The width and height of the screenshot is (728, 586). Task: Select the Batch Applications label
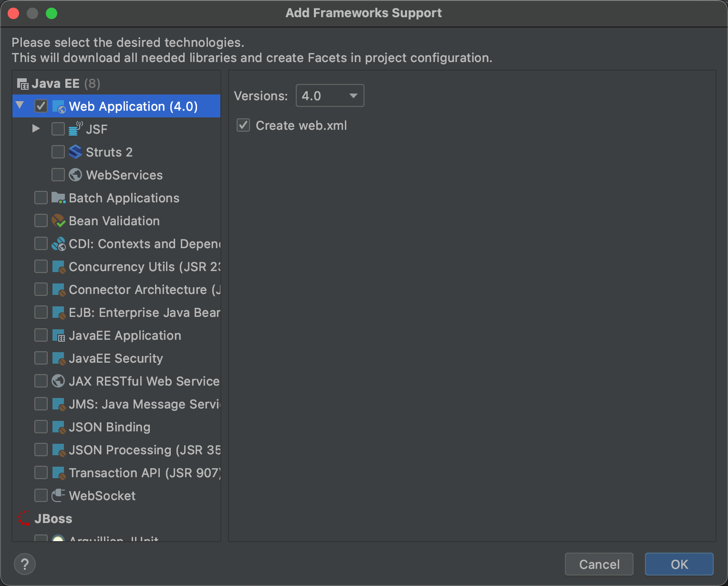pos(124,198)
